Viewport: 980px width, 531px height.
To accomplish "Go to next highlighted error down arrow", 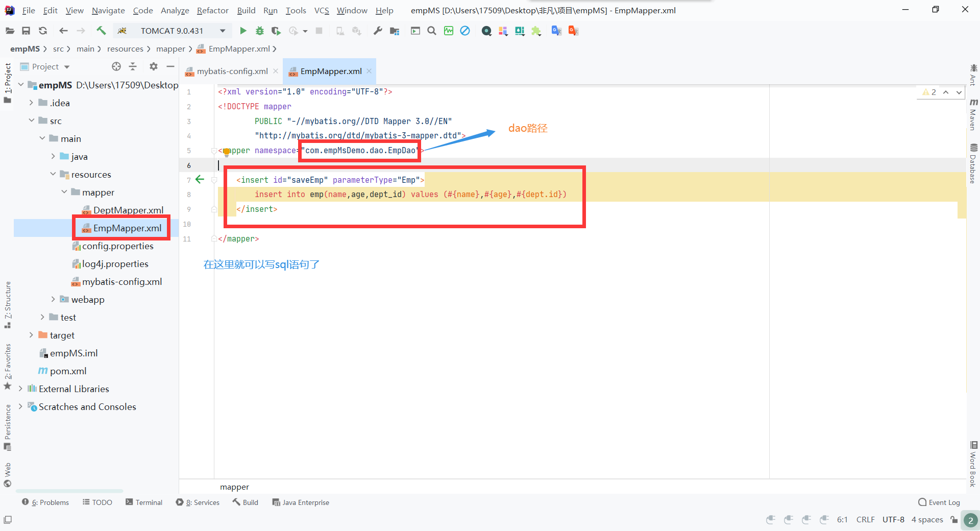I will click(959, 92).
